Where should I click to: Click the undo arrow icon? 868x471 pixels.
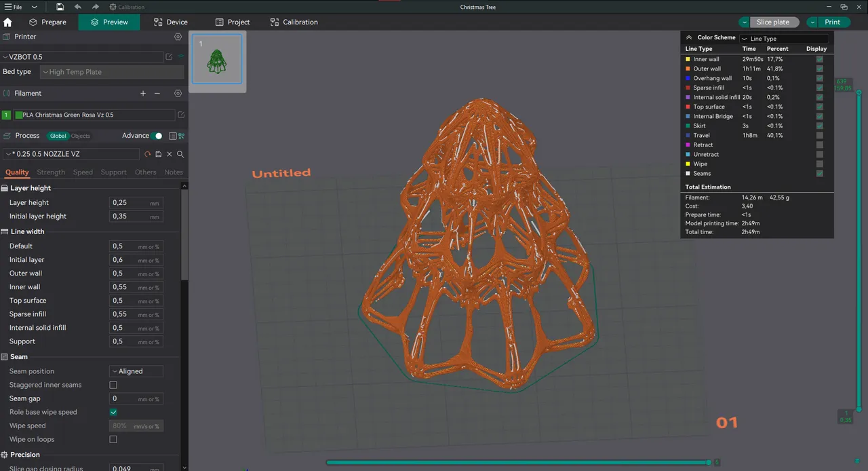(77, 6)
